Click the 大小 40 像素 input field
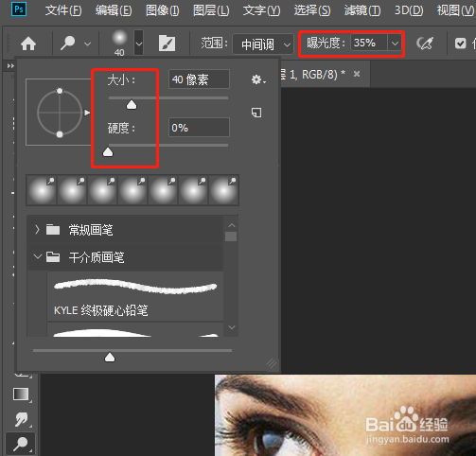476x456 pixels. tap(199, 79)
